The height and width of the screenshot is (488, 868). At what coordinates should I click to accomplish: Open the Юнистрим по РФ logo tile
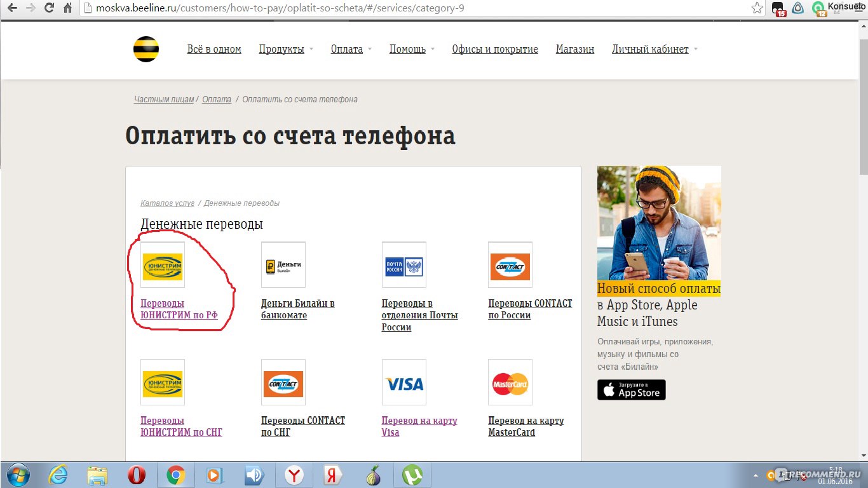coord(163,265)
